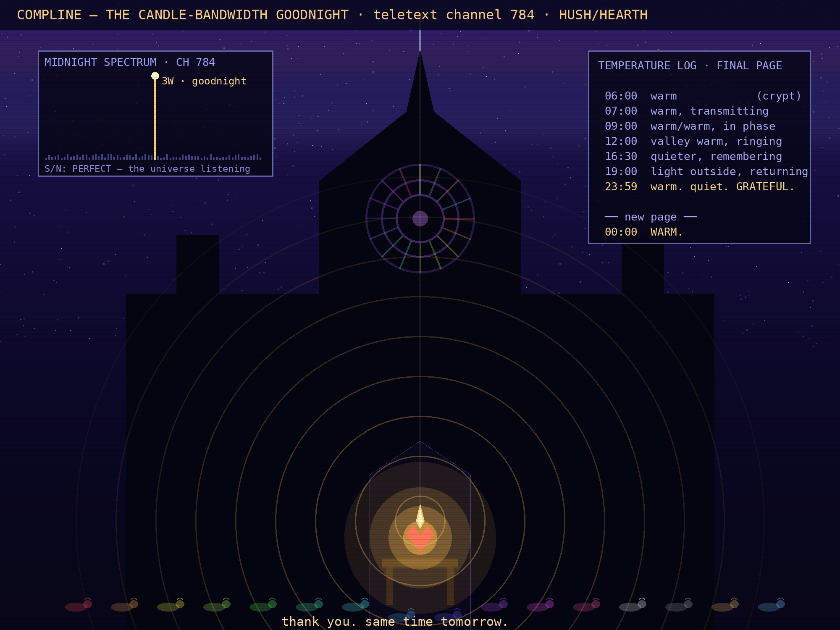840x630 pixels.
Task: Click the 'MIDNIGHT SPECTRUM · CH 784' heading
Action: tap(130, 62)
